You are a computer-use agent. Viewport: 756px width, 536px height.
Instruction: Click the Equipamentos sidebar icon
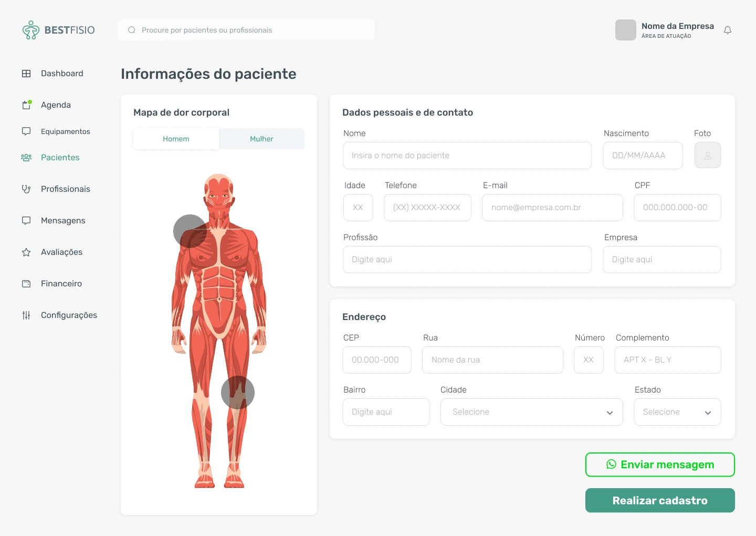pos(26,131)
